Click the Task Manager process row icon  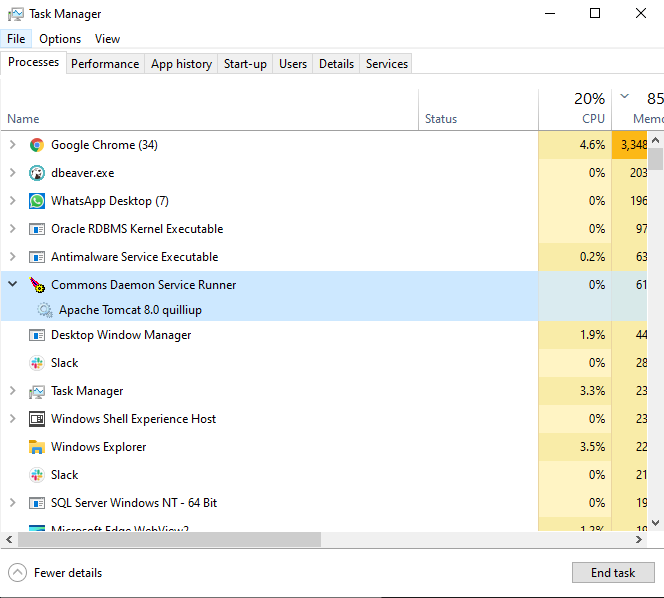pos(37,391)
